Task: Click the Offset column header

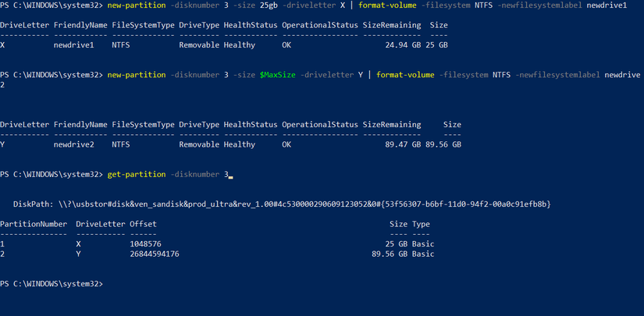Action: 143,223
